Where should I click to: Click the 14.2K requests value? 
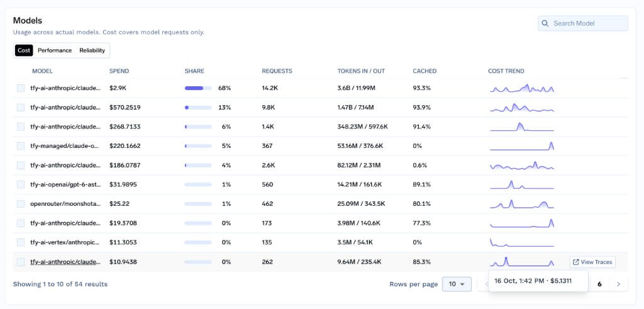(269, 88)
